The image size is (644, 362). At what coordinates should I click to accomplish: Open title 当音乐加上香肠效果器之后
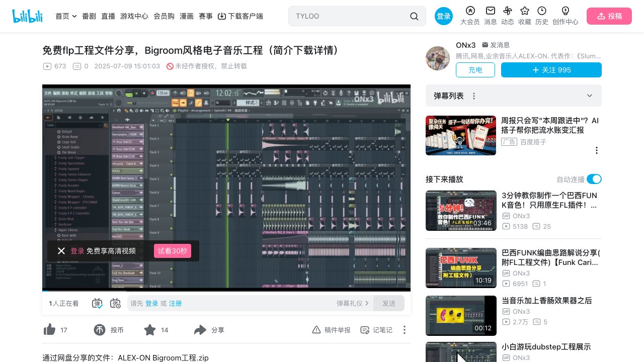pos(547,301)
